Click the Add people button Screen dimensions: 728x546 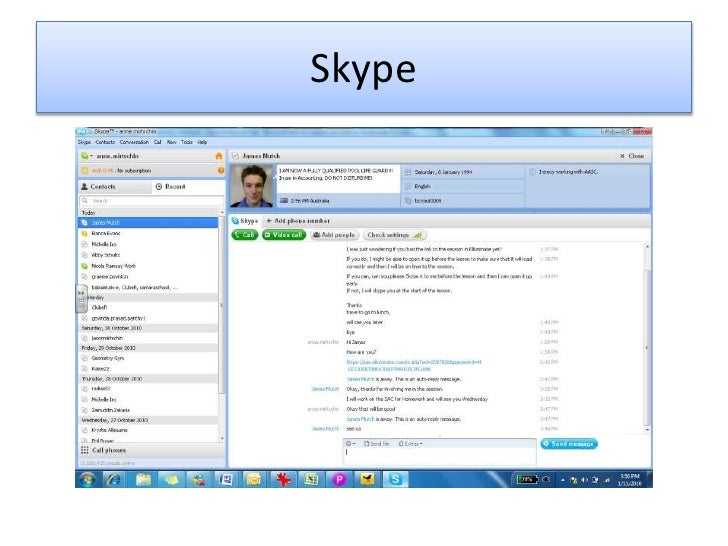click(334, 235)
